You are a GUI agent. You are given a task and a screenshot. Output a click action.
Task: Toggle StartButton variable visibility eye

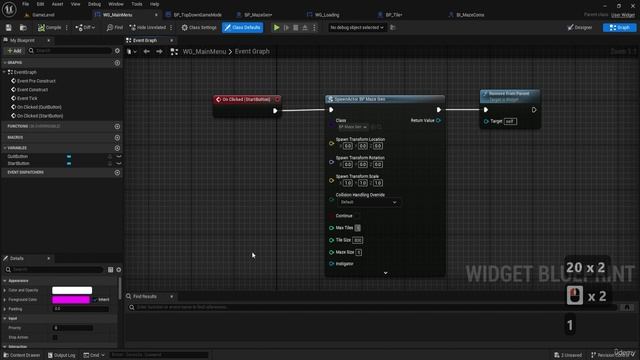[118, 163]
